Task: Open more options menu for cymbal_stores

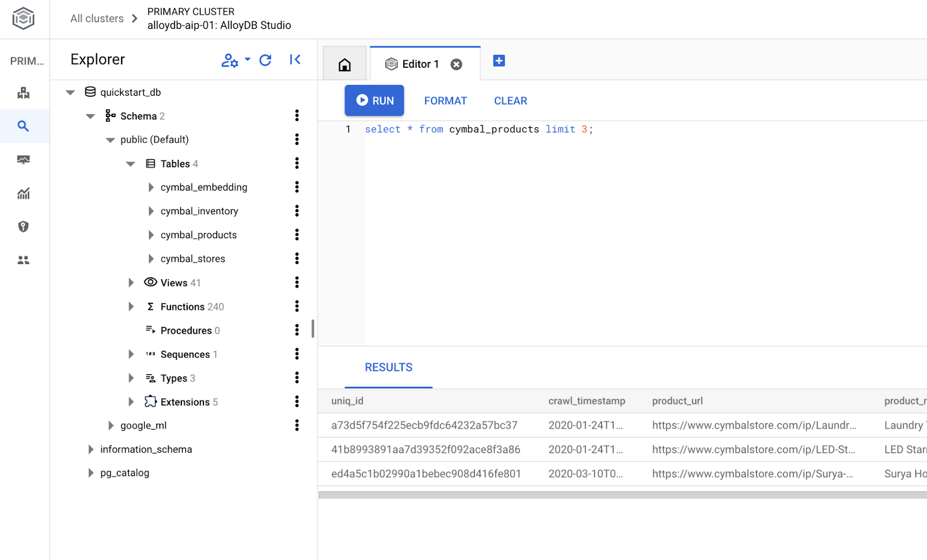Action: point(297,258)
